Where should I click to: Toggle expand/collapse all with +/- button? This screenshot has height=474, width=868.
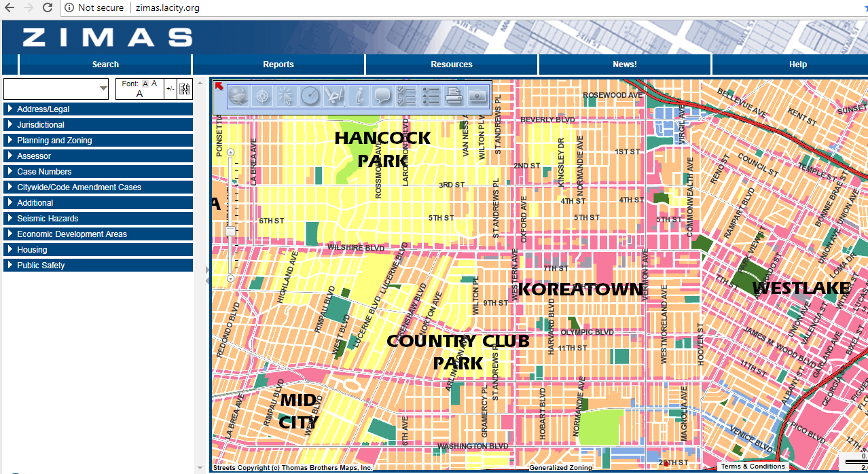click(x=170, y=89)
